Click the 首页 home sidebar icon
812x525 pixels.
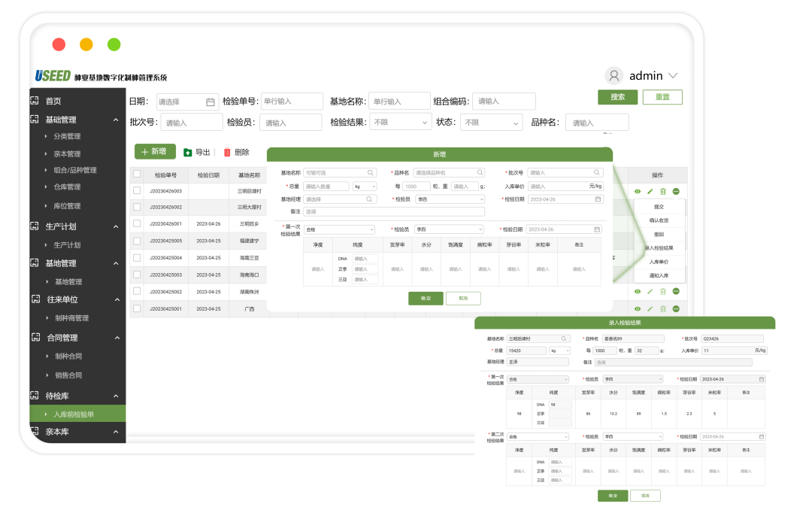(35, 101)
